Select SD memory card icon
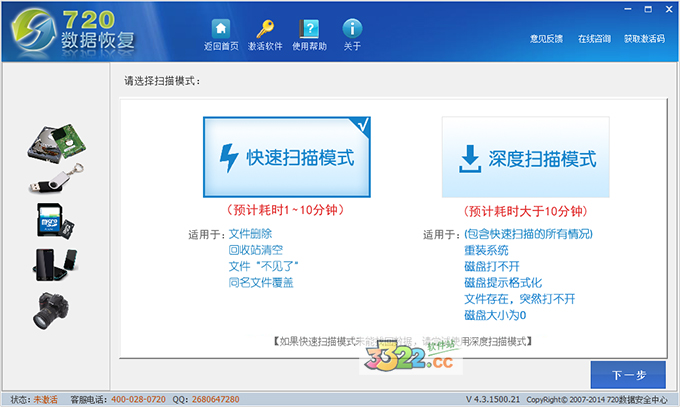Viewport: 680px width, 407px height. (56, 221)
